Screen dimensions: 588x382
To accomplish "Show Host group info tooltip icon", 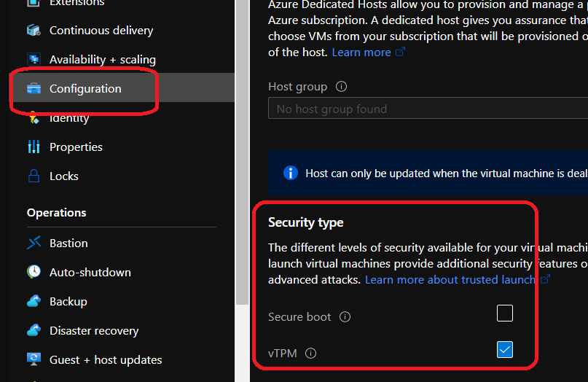I will [x=341, y=87].
